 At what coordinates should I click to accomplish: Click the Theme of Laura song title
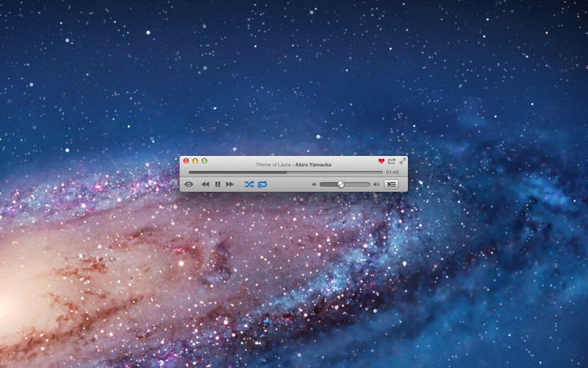click(x=273, y=164)
